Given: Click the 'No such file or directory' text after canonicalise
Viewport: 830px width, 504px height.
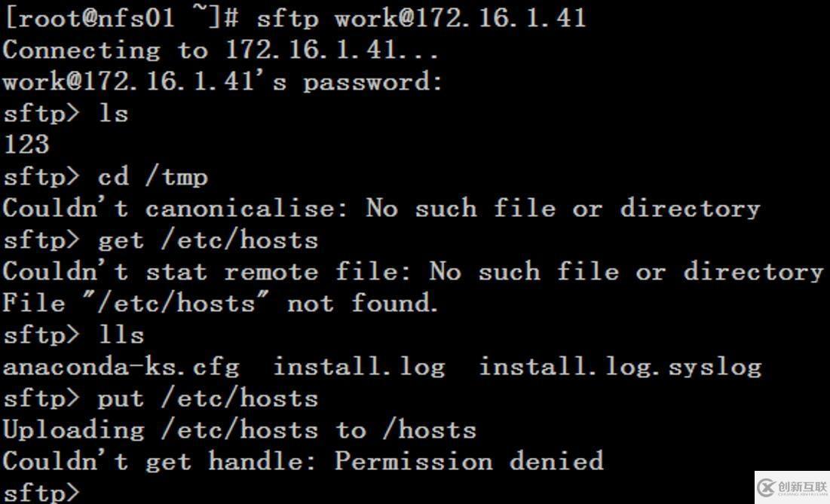Looking at the screenshot, I should pyautogui.click(x=562, y=209).
